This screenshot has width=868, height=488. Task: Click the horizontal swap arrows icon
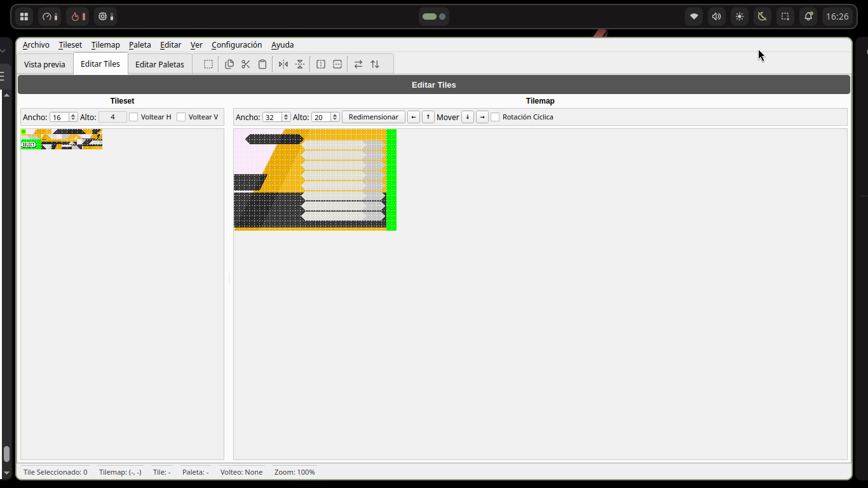coord(358,64)
